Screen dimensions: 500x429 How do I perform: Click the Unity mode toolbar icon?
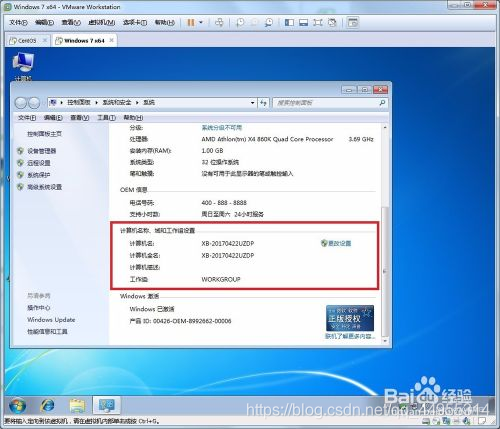[332, 23]
